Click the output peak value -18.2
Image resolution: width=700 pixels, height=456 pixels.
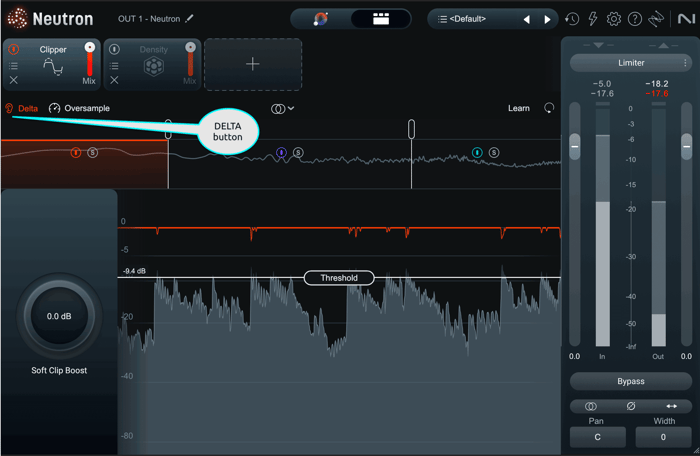(x=657, y=84)
